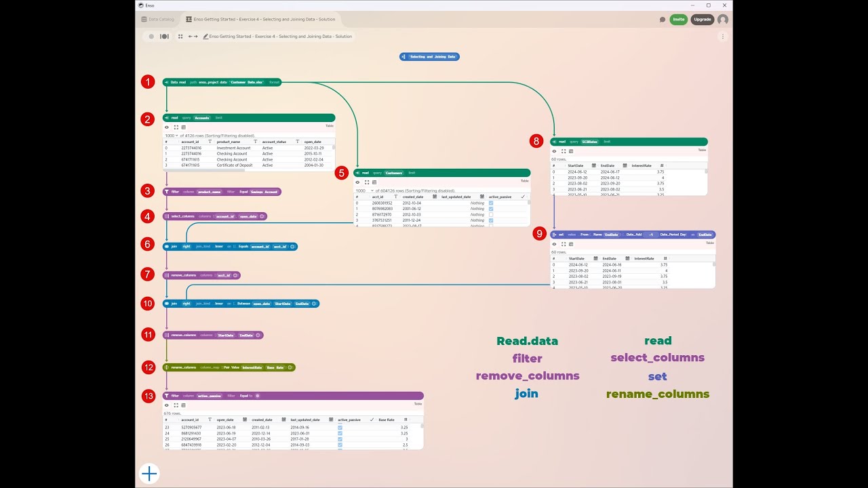Image resolution: width=868 pixels, height=488 pixels.
Task: Click the four-square grid icon in the top bar
Action: click(180, 37)
